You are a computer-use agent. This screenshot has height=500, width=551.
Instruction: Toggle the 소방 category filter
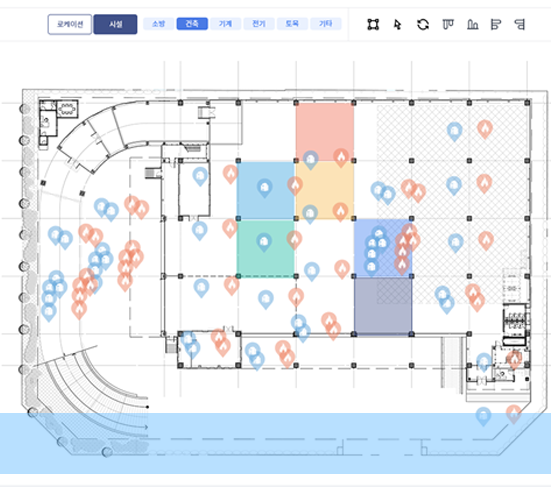[158, 24]
